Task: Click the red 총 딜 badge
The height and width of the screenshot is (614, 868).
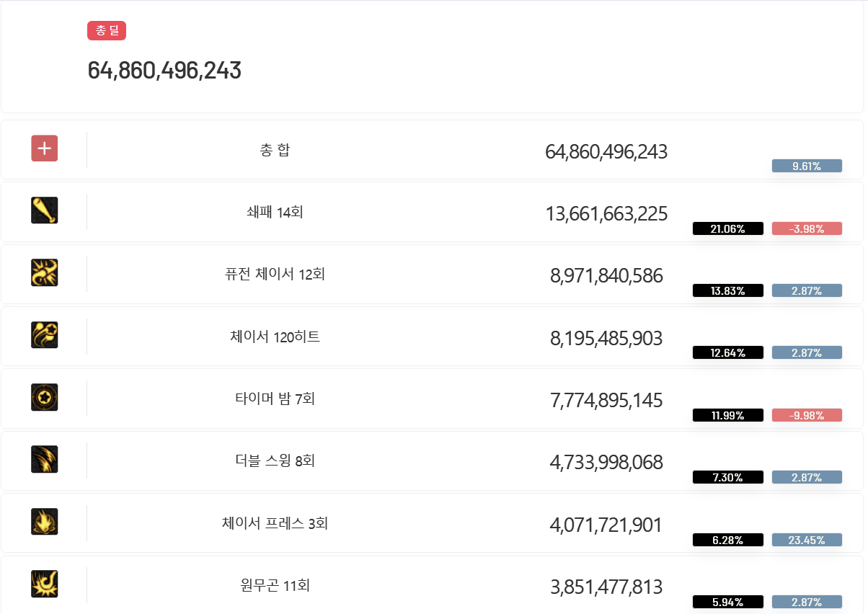Action: (107, 31)
